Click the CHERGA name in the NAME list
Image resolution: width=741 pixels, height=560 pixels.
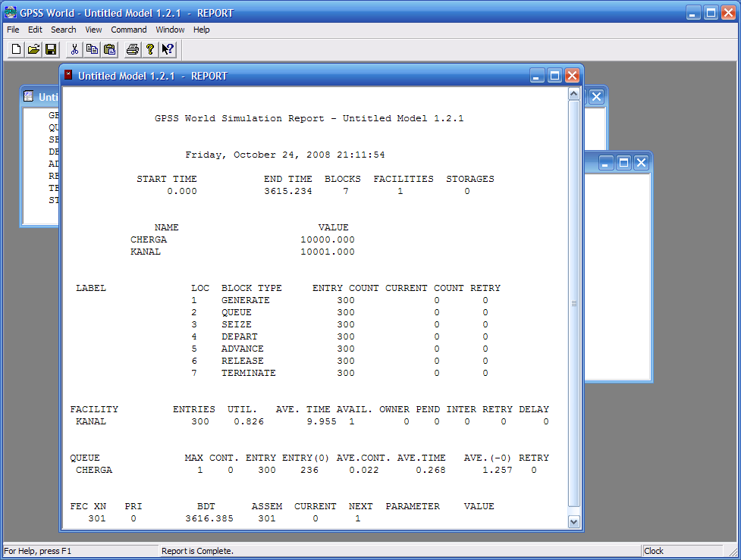click(149, 240)
